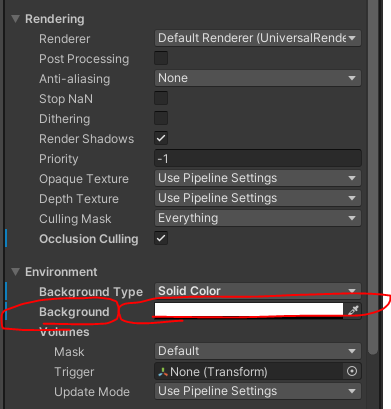The width and height of the screenshot is (391, 409).
Task: Open the Opaque Texture dropdown
Action: (258, 178)
